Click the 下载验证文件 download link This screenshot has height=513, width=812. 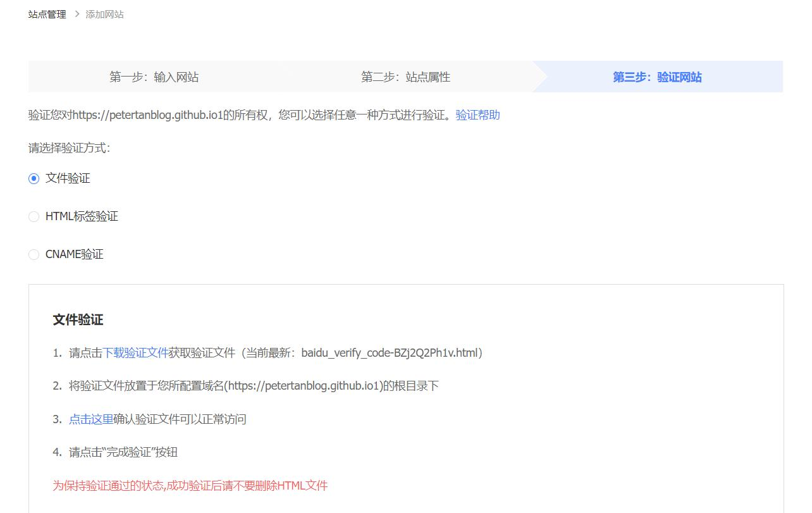coord(136,352)
